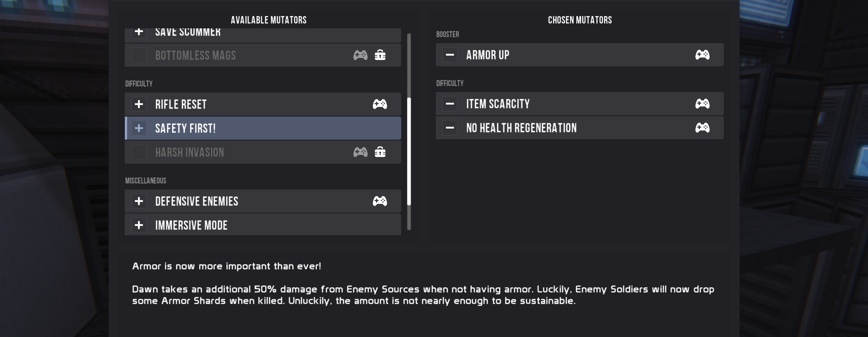This screenshot has height=337, width=868.
Task: Remove No Health Regeneration via minus button
Action: tap(450, 128)
